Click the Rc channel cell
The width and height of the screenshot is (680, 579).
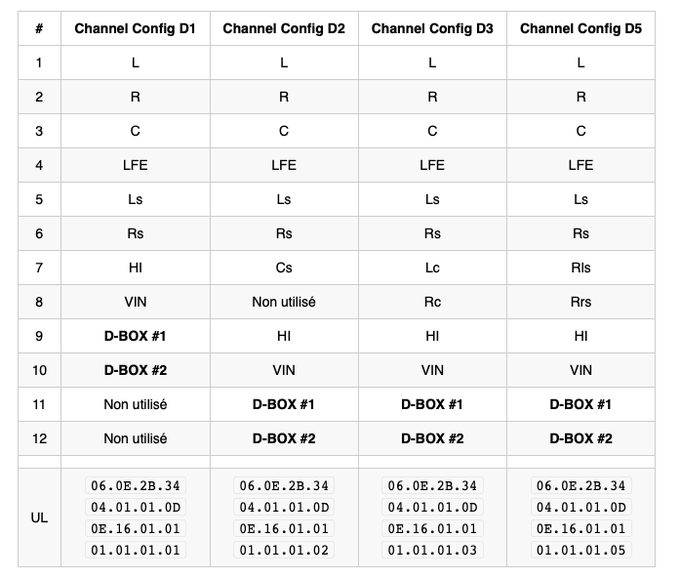pyautogui.click(x=432, y=302)
